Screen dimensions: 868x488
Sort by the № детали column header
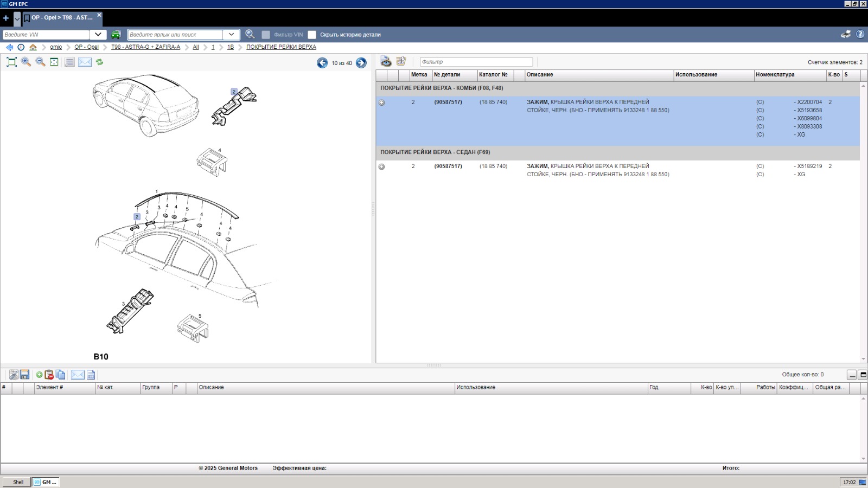(x=455, y=75)
